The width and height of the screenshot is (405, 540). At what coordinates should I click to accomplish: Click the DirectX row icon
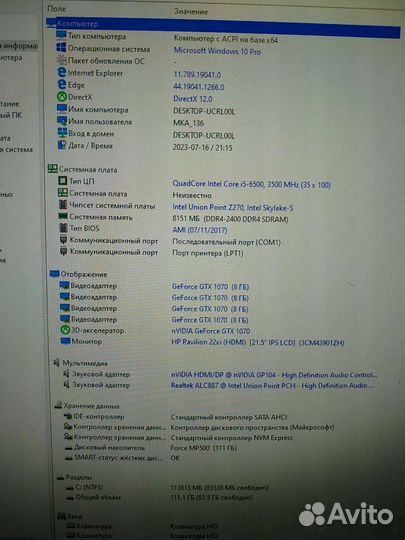click(62, 97)
